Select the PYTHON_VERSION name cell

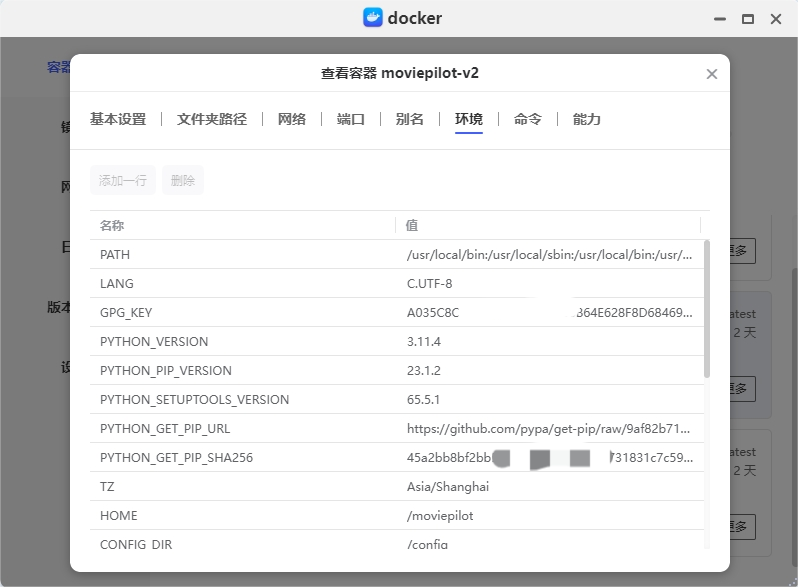tap(154, 342)
